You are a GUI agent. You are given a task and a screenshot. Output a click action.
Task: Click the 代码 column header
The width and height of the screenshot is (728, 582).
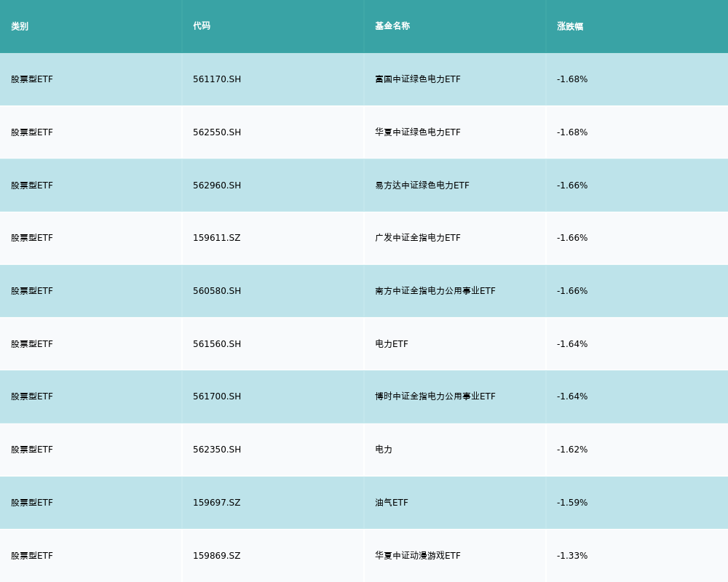click(x=202, y=26)
